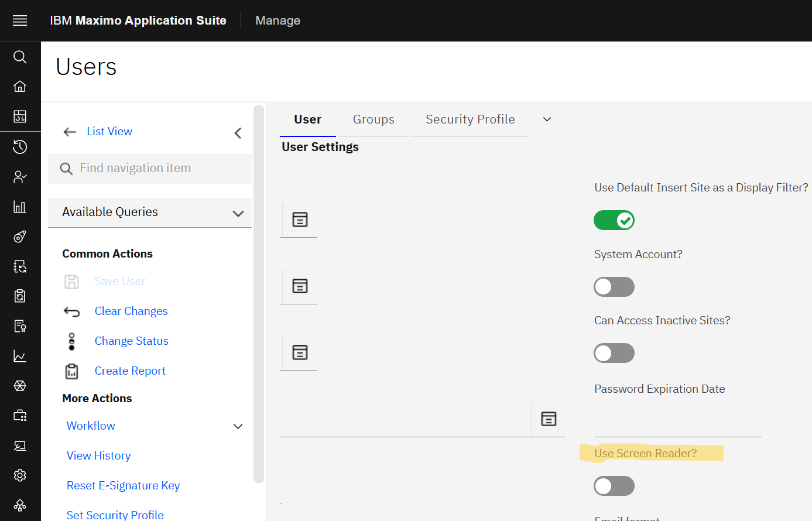Return to List View
The width and height of the screenshot is (812, 521).
point(109,132)
